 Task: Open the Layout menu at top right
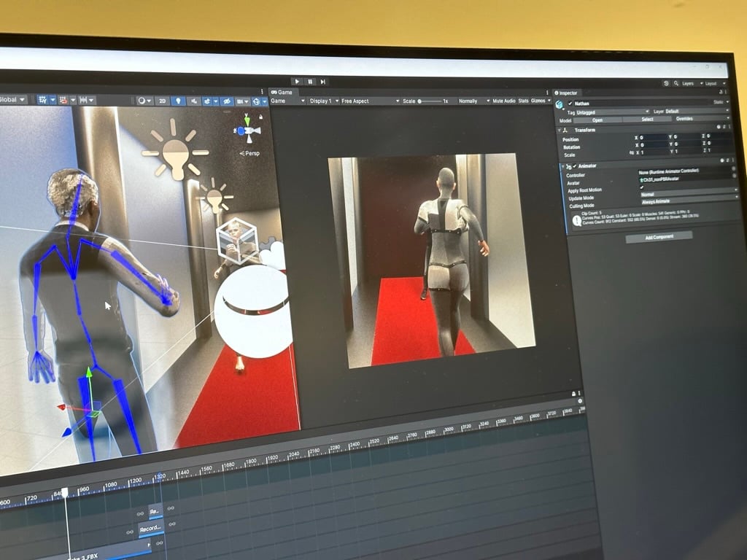[711, 83]
